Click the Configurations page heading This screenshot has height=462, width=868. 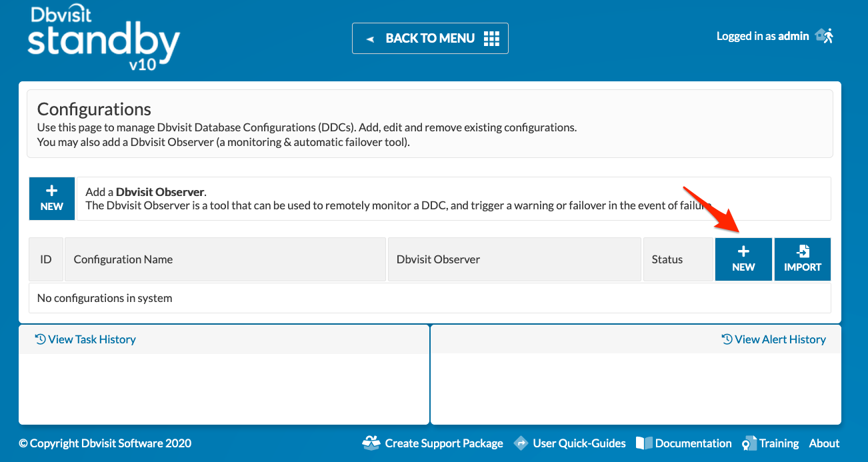coord(94,109)
